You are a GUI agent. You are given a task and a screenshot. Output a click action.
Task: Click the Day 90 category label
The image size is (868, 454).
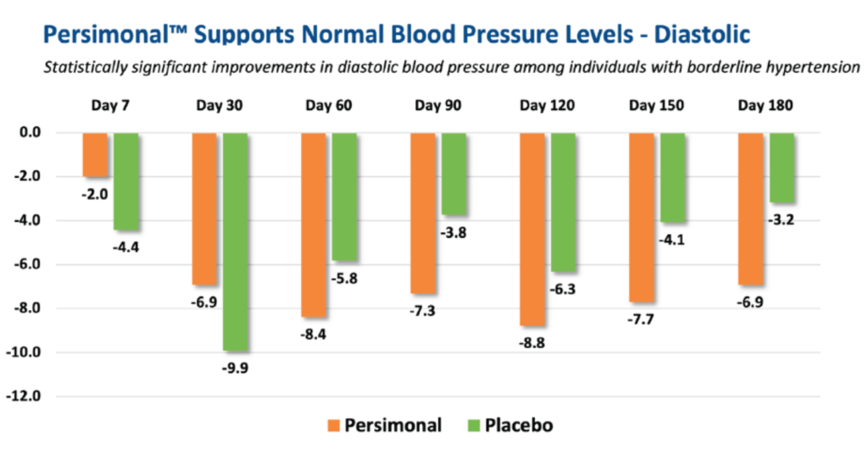[438, 105]
